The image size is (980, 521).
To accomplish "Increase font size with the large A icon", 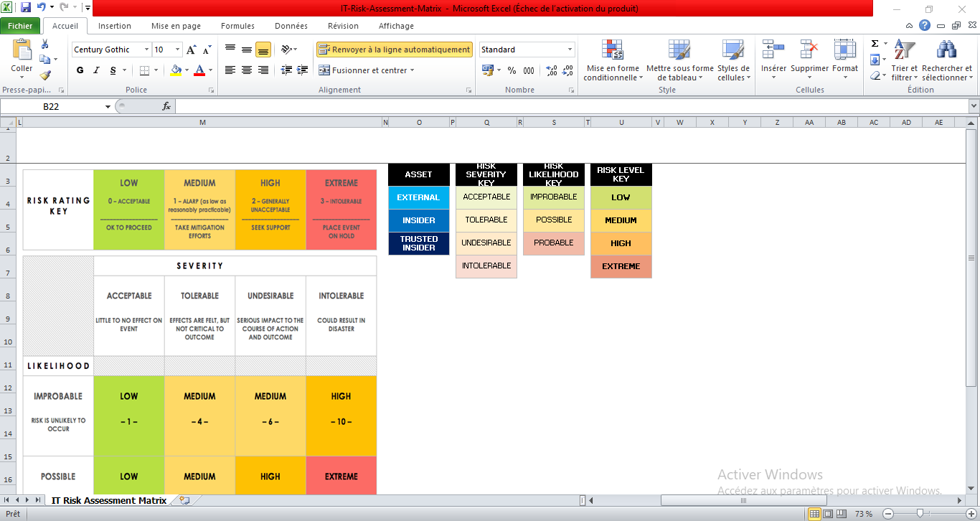I will coord(192,50).
